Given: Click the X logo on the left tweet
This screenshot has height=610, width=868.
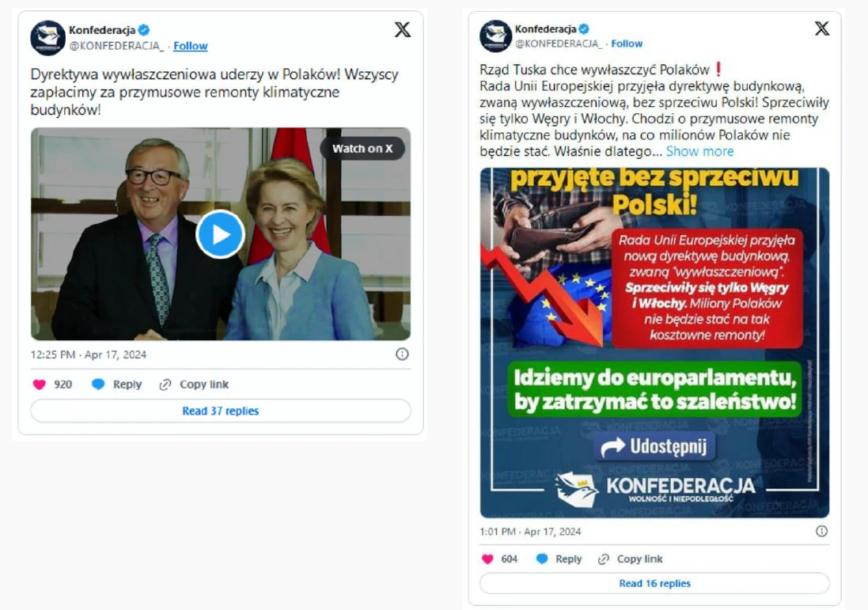Looking at the screenshot, I should point(403,29).
